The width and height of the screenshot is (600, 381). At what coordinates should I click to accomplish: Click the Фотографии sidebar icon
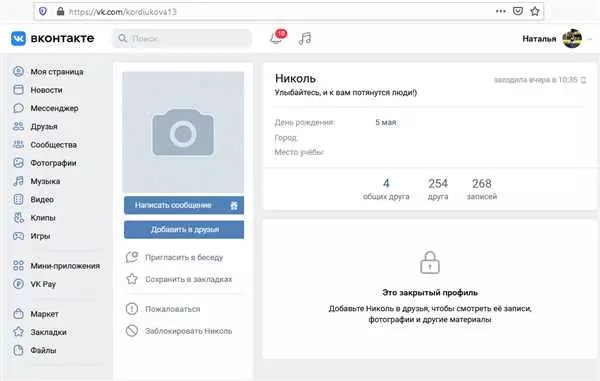(x=18, y=163)
